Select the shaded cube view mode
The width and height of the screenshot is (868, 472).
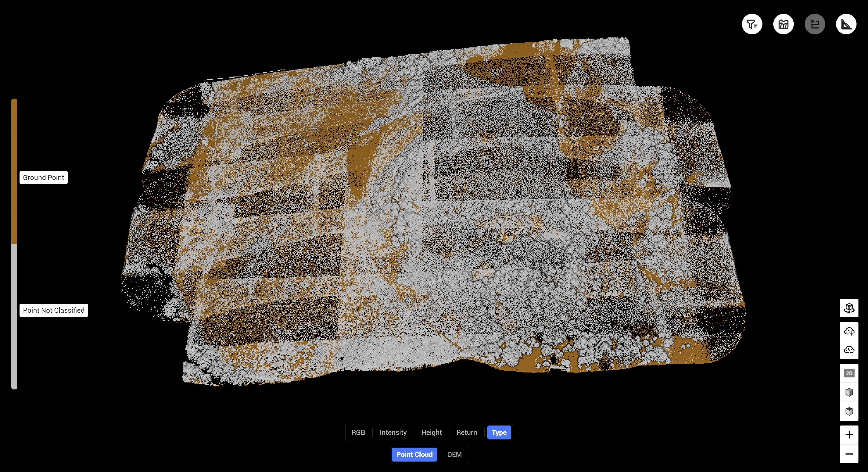click(849, 392)
